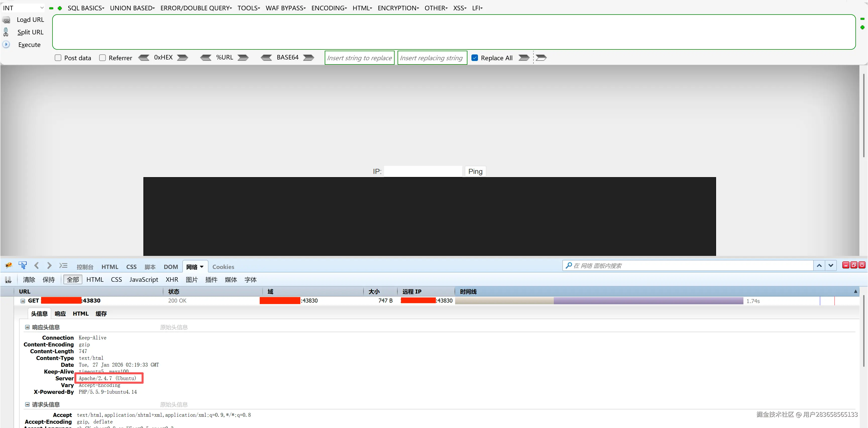The height and width of the screenshot is (428, 868).
Task: Activate the element inspect pointer icon
Action: (x=23, y=265)
